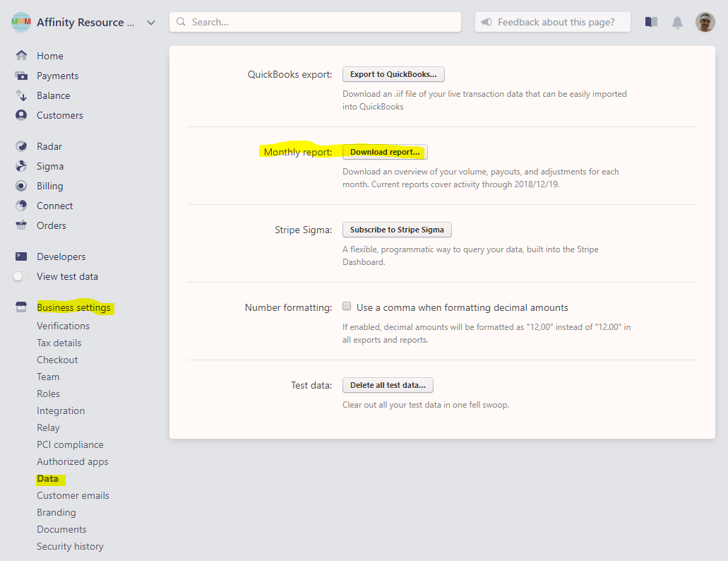
Task: Open Orders section
Action: click(x=52, y=225)
